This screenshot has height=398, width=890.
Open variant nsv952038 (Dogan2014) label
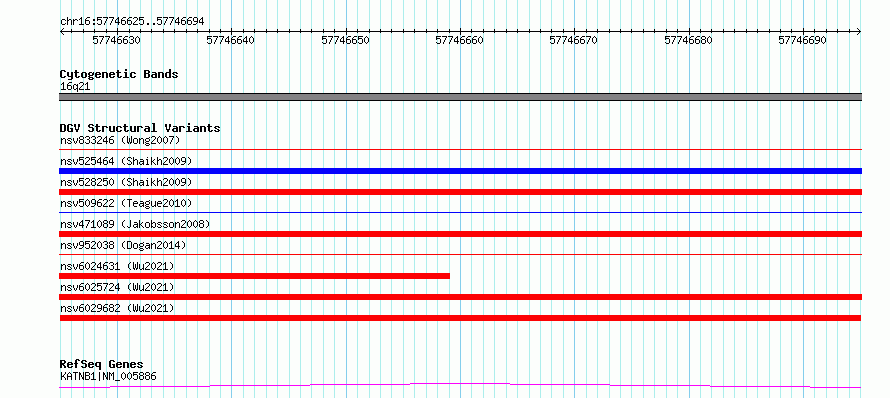point(123,245)
